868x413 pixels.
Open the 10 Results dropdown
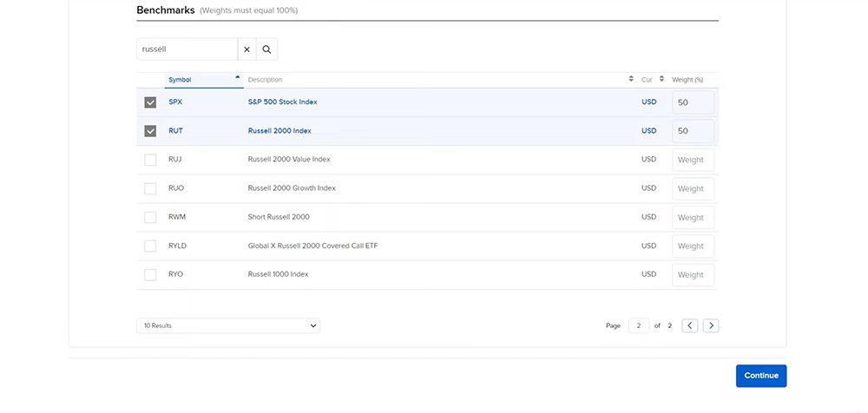point(228,325)
